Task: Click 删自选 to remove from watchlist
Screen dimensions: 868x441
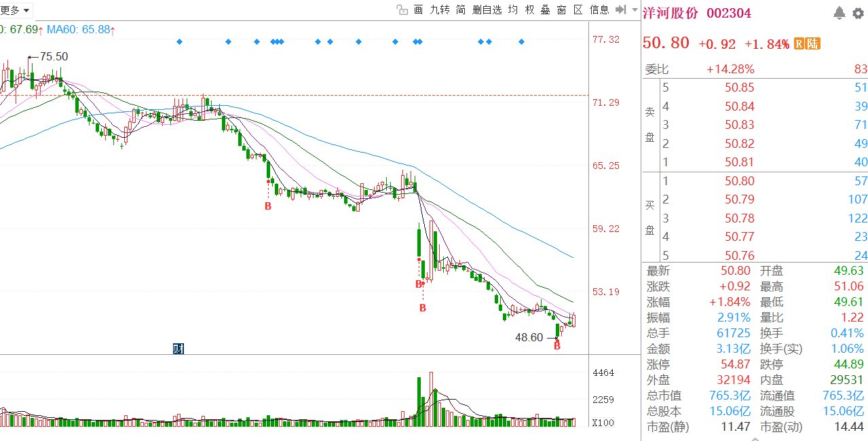Action: point(487,9)
